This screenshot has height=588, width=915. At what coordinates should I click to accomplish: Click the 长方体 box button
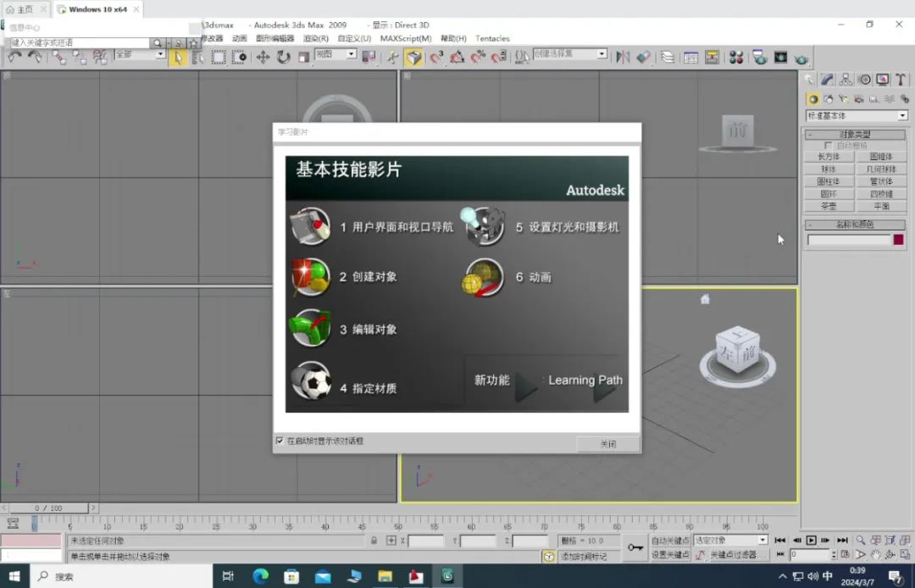[829, 157]
